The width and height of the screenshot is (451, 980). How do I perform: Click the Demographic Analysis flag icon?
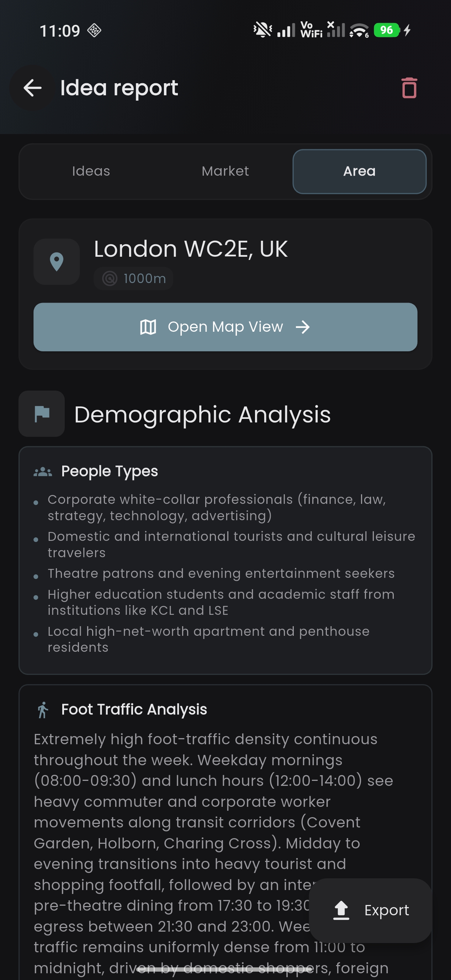[42, 414]
